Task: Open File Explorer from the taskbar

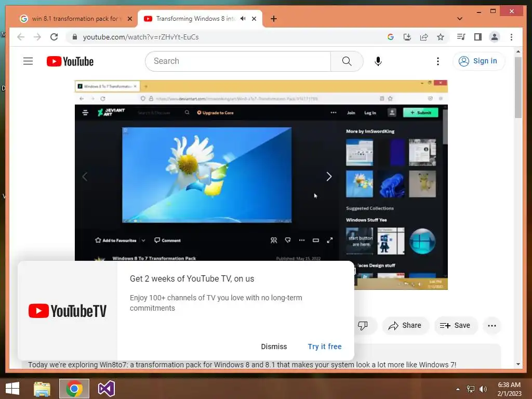Action: pos(42,389)
